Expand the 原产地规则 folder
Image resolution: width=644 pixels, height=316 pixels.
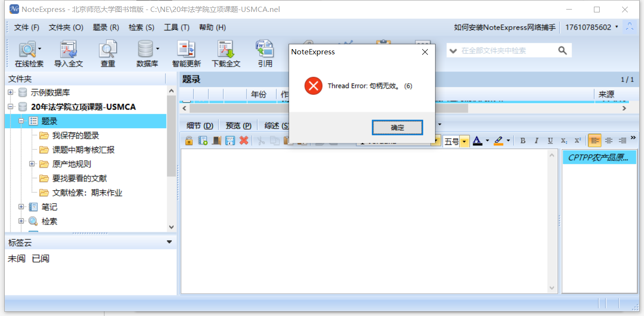pos(32,164)
